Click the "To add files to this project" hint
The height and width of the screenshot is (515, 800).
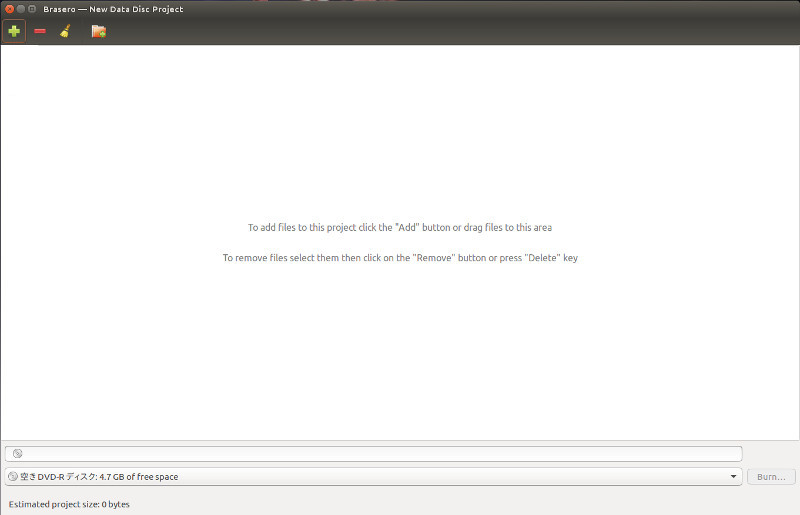click(x=400, y=228)
